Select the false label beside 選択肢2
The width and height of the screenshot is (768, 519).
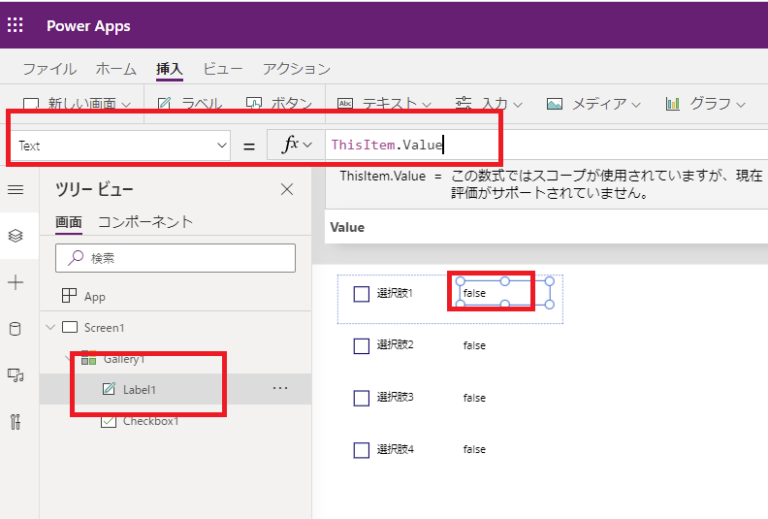pyautogui.click(x=474, y=345)
